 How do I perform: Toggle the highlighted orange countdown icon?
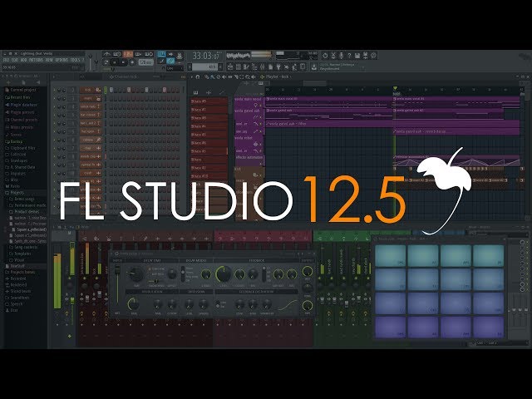[x=128, y=54]
